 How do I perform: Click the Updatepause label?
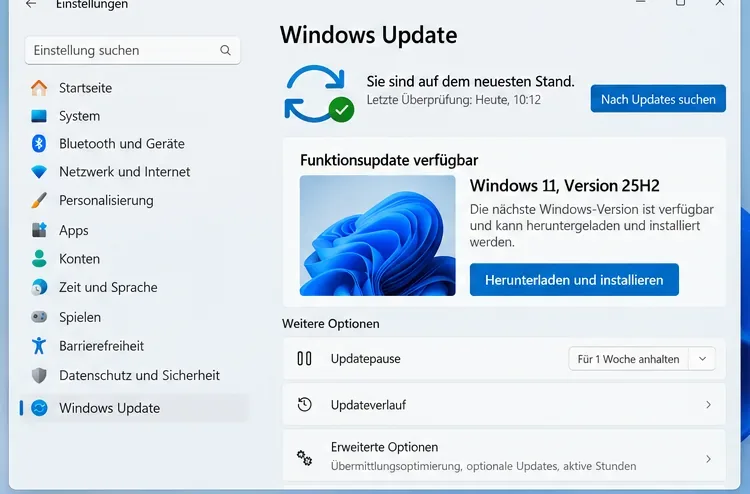(365, 359)
